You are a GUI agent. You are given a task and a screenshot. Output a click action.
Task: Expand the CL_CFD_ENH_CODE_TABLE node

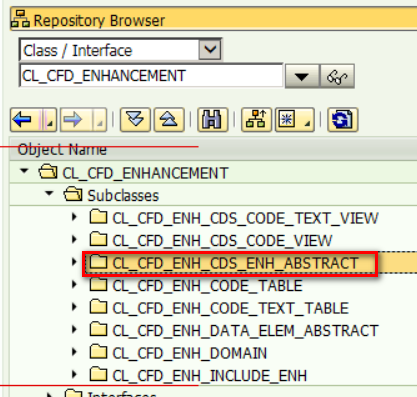74,285
